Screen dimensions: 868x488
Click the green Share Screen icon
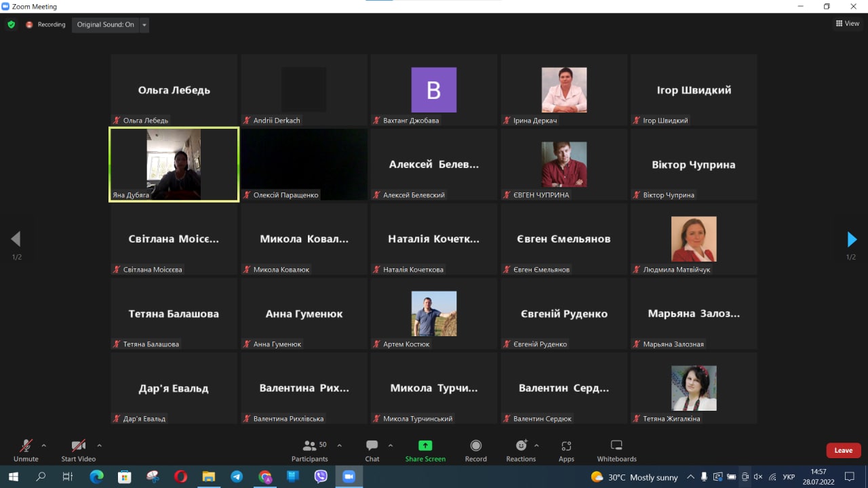pos(425,446)
